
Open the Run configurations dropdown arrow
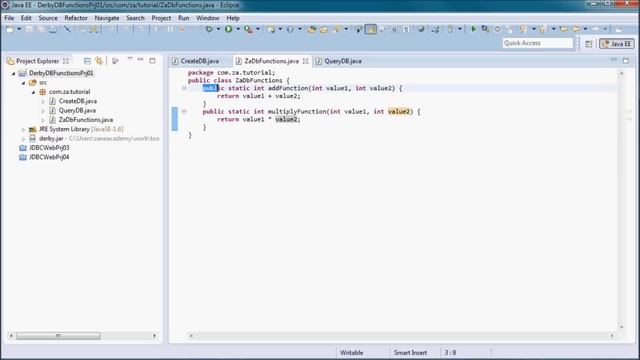[x=238, y=29]
